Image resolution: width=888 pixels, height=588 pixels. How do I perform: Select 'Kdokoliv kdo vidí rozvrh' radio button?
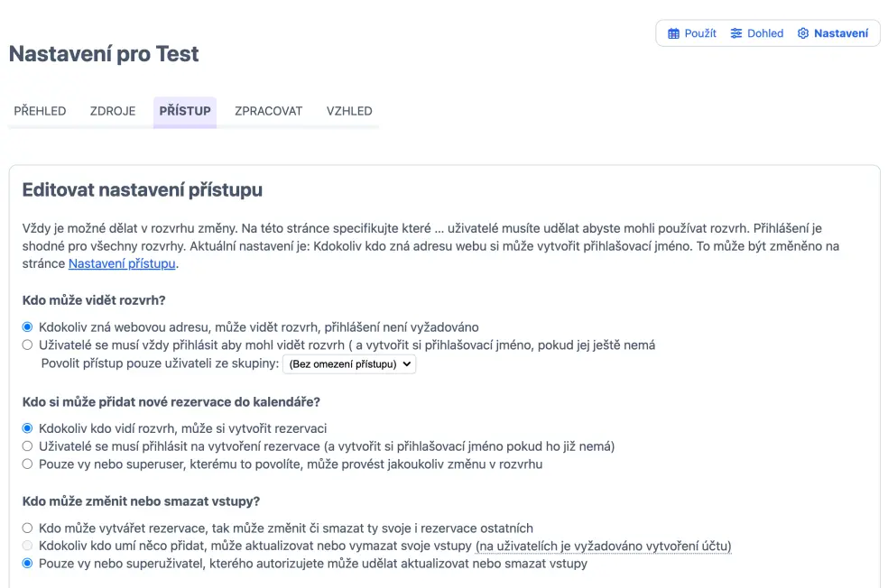click(28, 427)
